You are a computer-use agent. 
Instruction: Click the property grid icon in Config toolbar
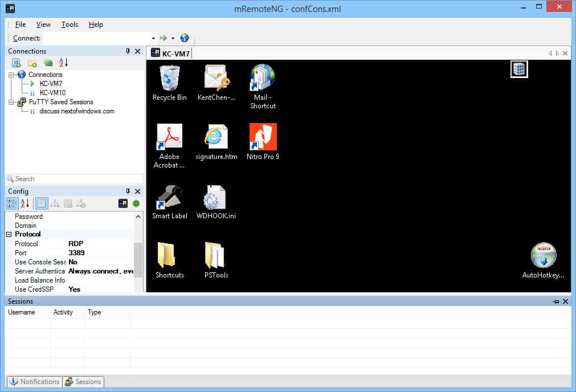click(41, 203)
